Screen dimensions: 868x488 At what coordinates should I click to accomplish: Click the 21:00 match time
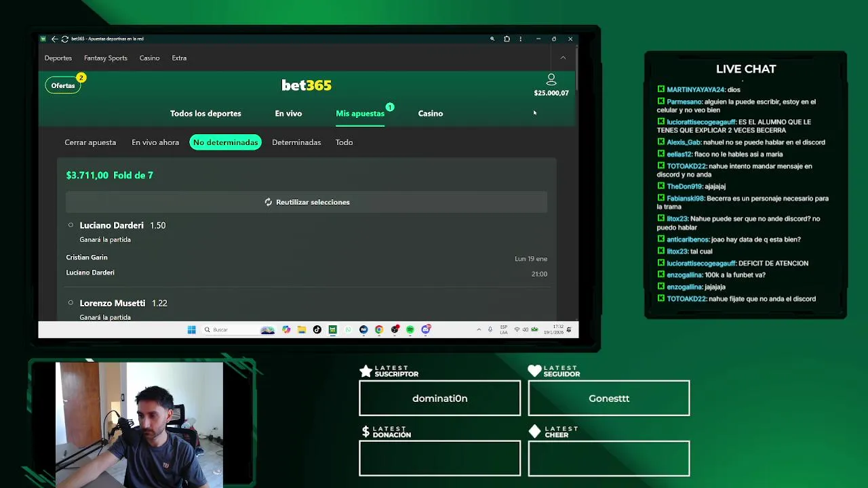click(x=539, y=274)
